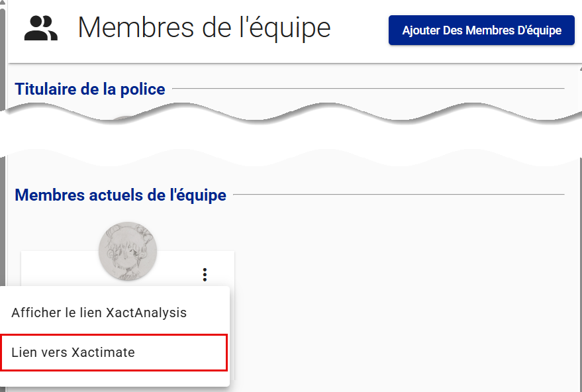Open the three-dot options on member card
582x392 pixels.
[x=205, y=274]
